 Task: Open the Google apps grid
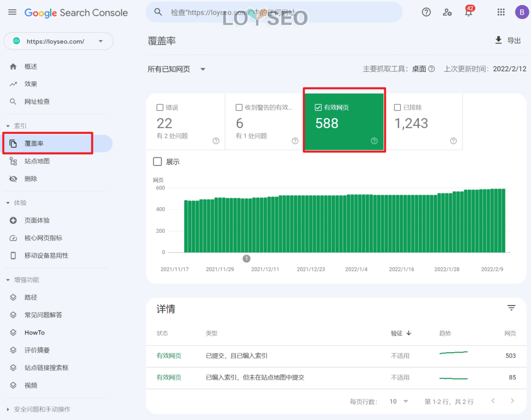(x=501, y=12)
